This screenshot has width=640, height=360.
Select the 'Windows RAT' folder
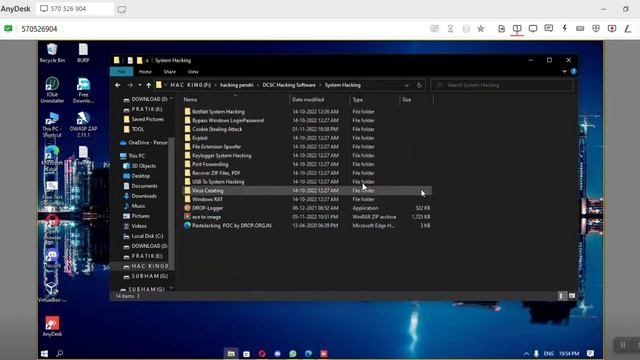[207, 199]
